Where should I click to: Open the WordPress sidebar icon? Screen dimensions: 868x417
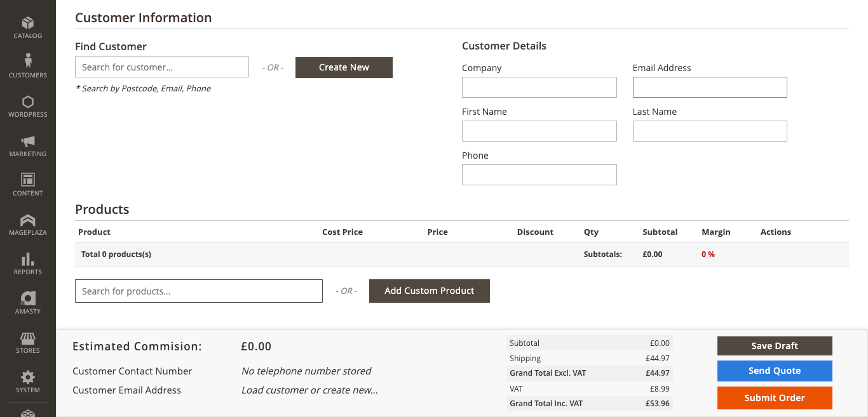[x=28, y=102]
